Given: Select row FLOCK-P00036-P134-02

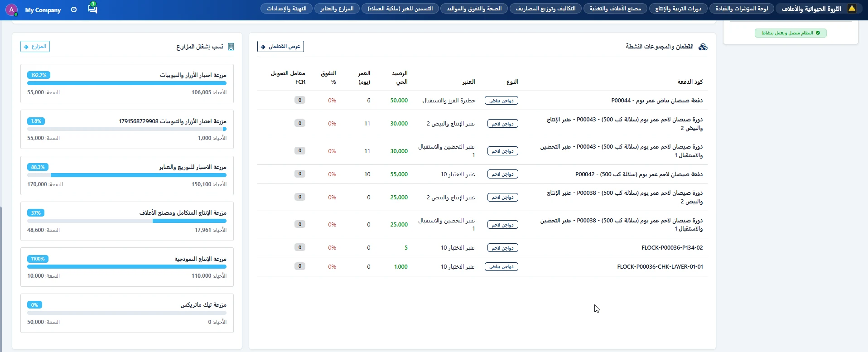Looking at the screenshot, I should pyautogui.click(x=482, y=248).
